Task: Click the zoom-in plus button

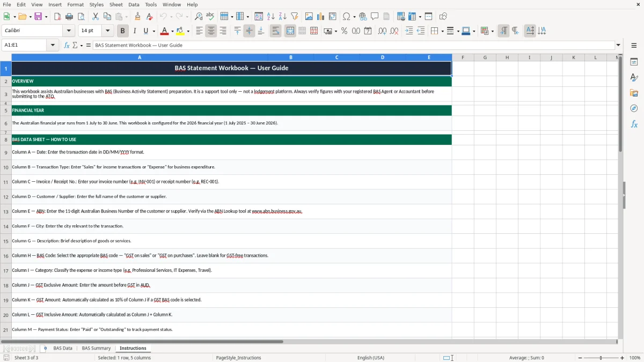Action: point(623,358)
